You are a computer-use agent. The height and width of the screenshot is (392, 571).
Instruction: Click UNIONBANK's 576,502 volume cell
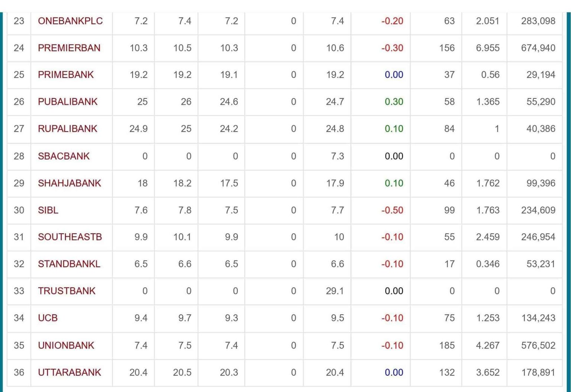[x=538, y=346]
